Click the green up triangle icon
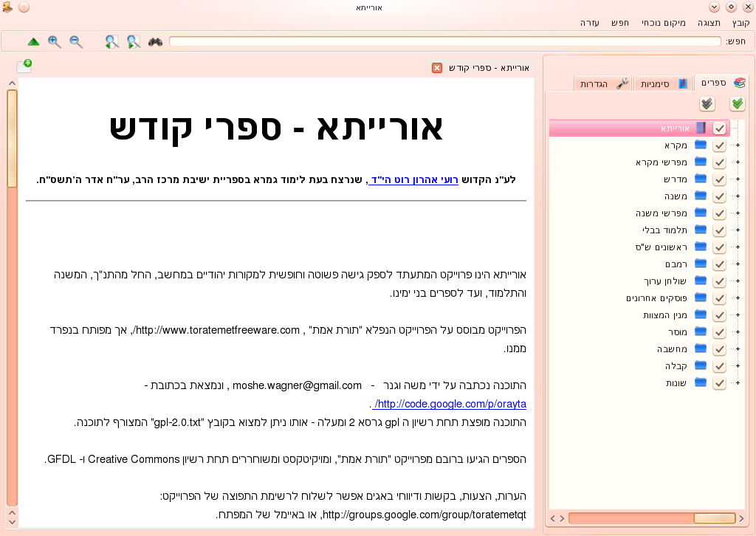 33,42
